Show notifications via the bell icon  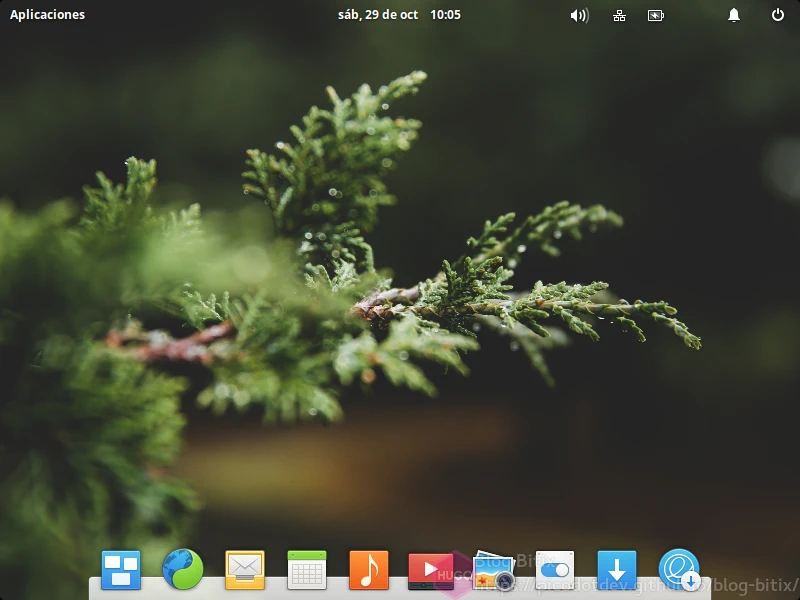coord(734,15)
